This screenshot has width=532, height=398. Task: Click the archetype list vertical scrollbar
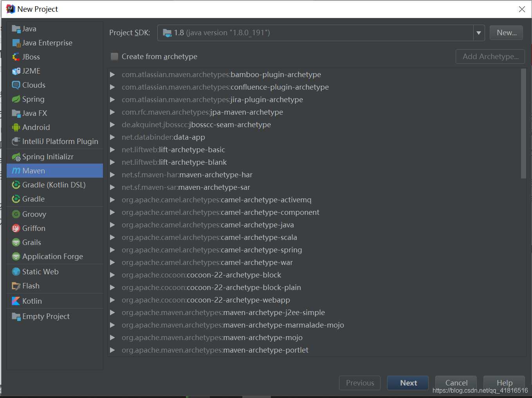click(523, 123)
